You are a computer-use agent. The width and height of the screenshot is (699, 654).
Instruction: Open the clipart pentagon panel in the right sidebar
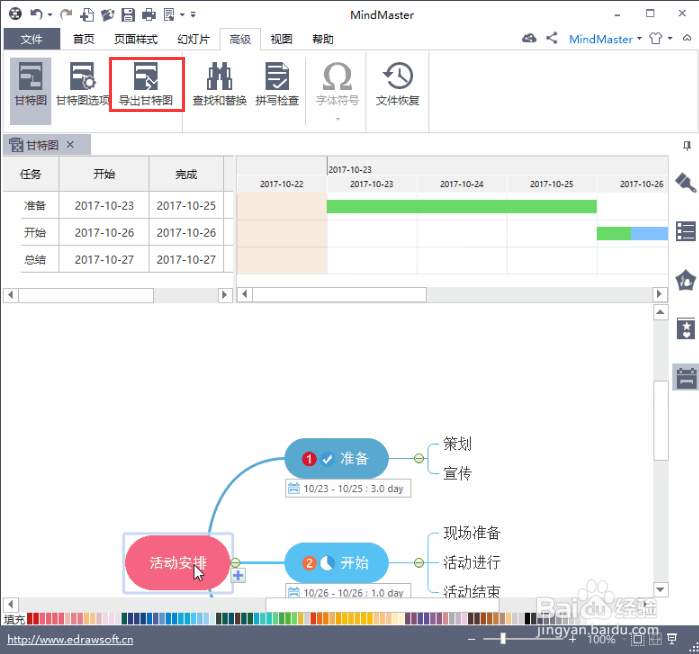(686, 280)
